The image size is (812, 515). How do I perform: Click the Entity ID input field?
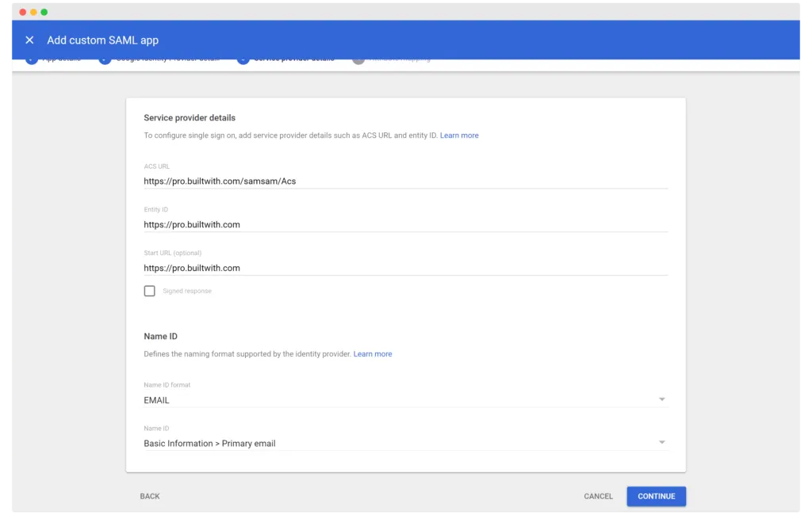coord(405,225)
